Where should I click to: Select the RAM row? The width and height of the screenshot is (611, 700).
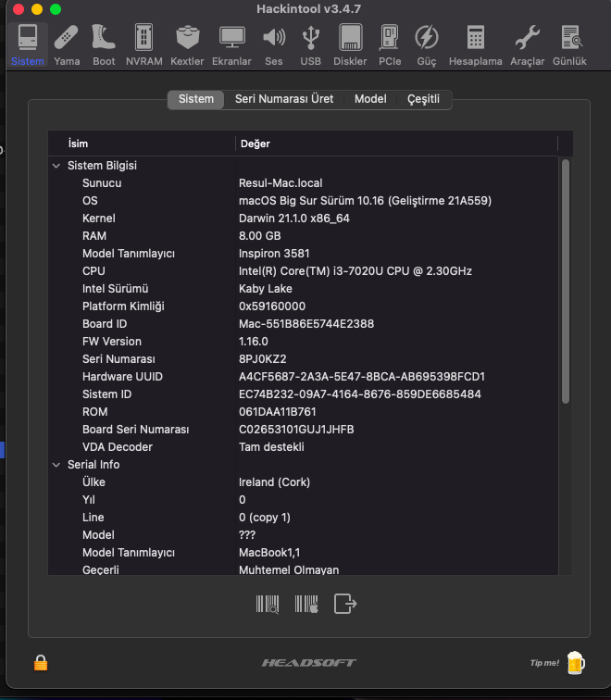coord(304,236)
